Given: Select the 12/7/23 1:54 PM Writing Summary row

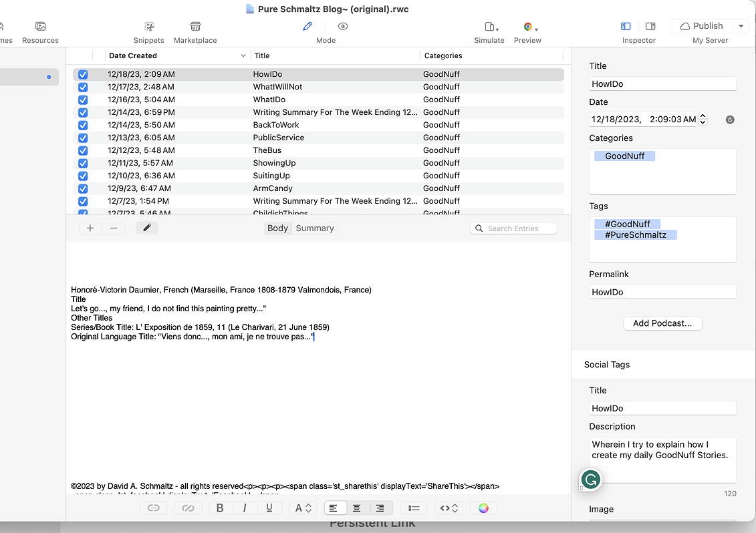Looking at the screenshot, I should (x=318, y=201).
